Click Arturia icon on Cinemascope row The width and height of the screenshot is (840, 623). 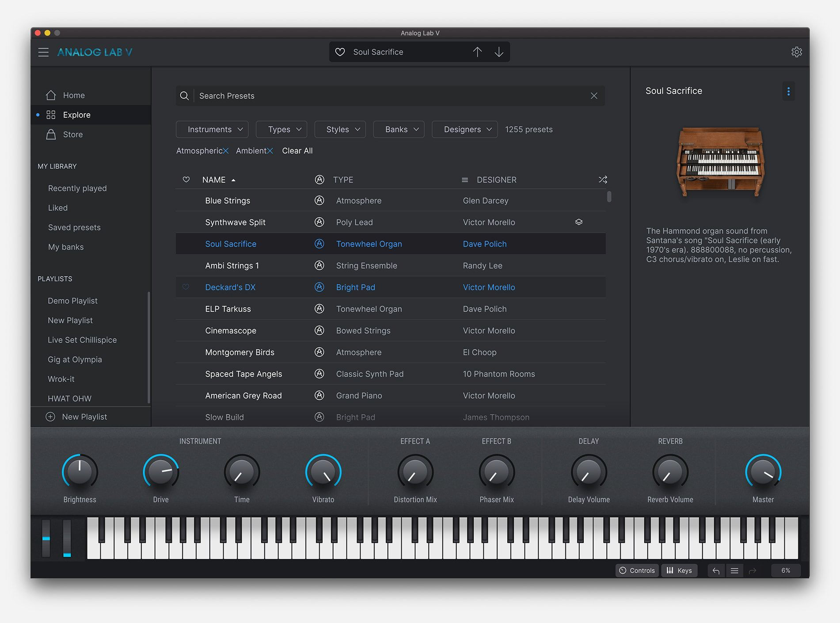tap(319, 330)
